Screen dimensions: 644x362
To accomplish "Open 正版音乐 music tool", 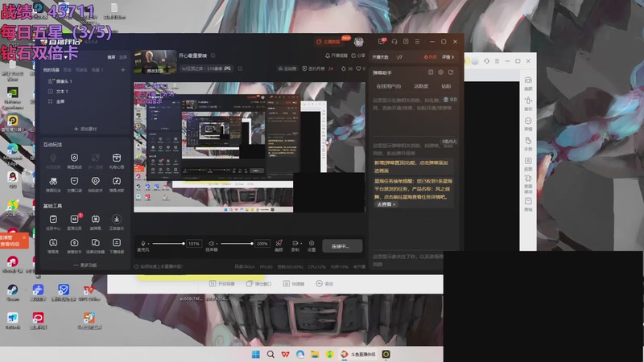I will coord(117,222).
